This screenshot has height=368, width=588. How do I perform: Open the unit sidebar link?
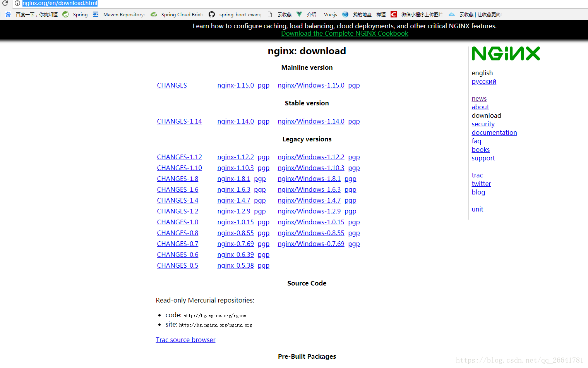(x=477, y=209)
